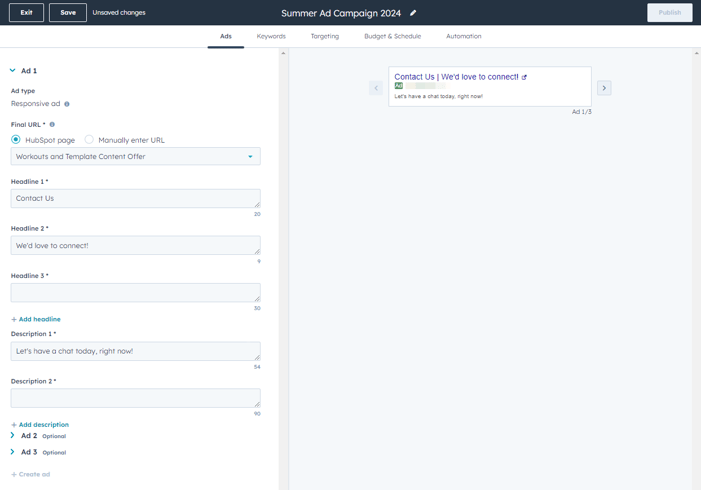Click into the Headline 3 text field
The height and width of the screenshot is (490, 701).
(135, 292)
